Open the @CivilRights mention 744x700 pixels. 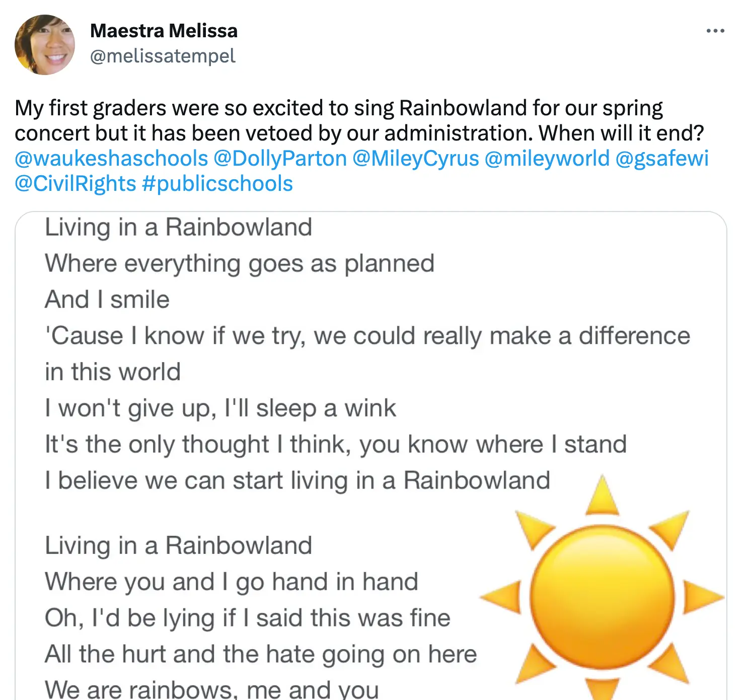[x=76, y=184]
